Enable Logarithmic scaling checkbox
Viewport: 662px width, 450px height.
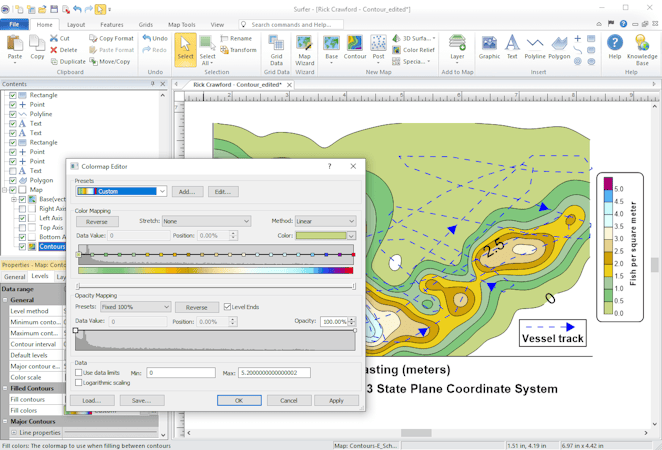tap(79, 383)
